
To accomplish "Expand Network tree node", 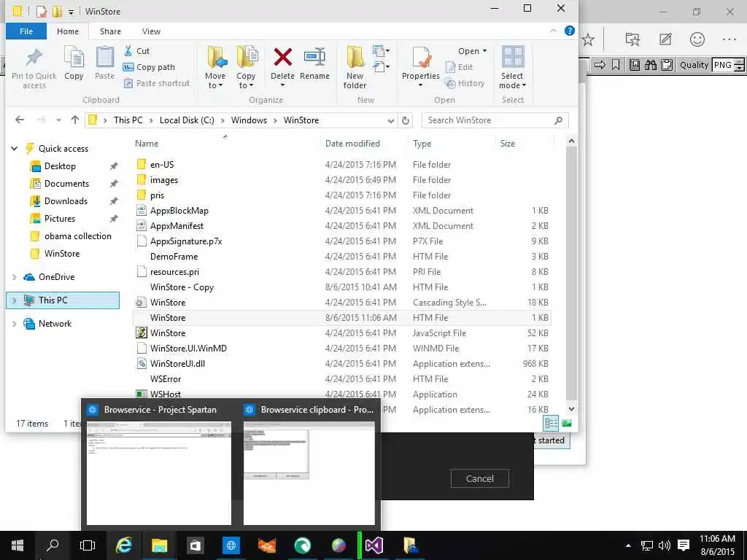I will click(x=15, y=324).
